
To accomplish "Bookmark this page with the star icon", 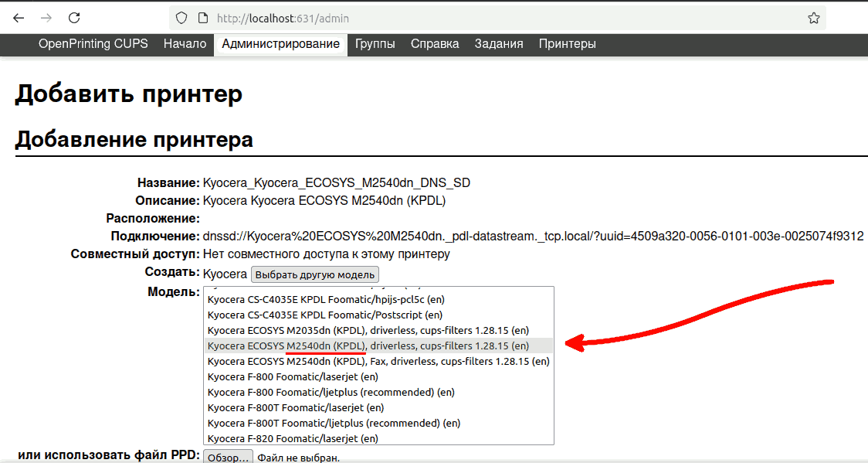I will (814, 19).
